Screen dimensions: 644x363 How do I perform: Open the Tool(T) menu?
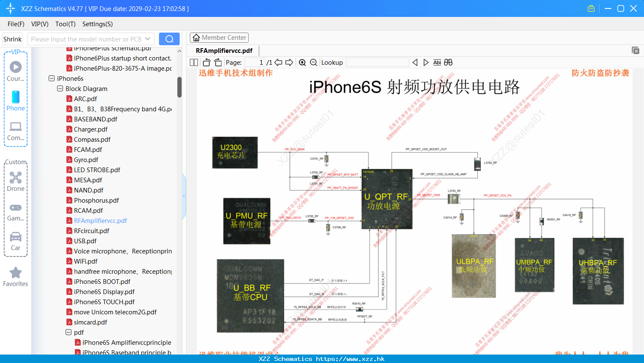click(x=65, y=24)
